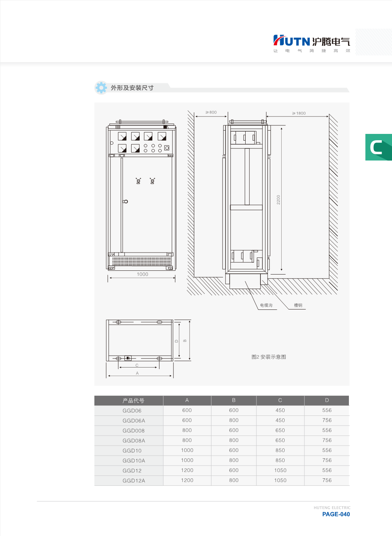This screenshot has width=392, height=536.
Task: Click the 图2 安装示意图 caption
Action: tap(269, 357)
